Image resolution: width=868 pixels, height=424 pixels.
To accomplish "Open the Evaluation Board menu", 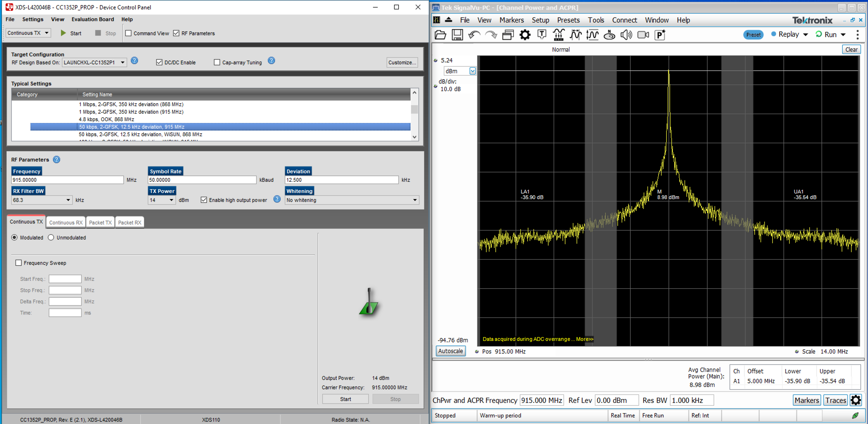I will 93,19.
